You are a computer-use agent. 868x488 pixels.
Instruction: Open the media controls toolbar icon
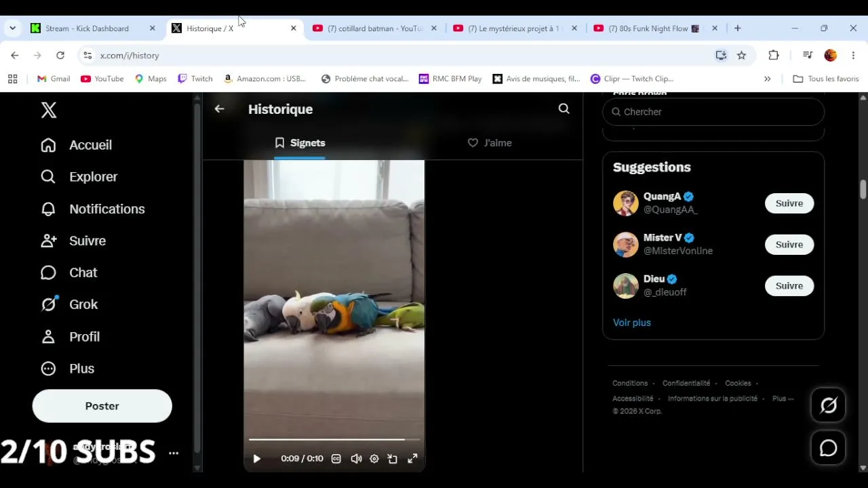tap(807, 56)
